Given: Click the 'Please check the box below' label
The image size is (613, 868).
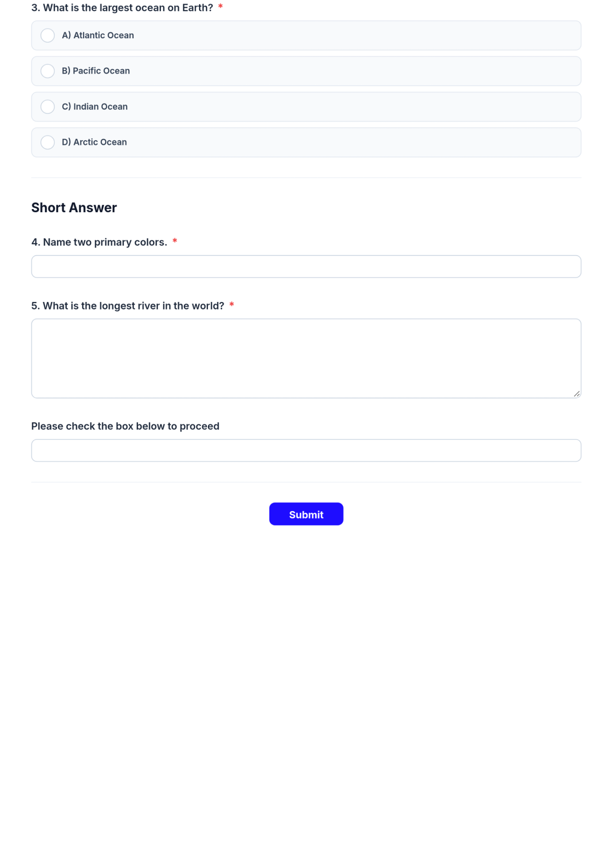Looking at the screenshot, I should click(x=125, y=426).
